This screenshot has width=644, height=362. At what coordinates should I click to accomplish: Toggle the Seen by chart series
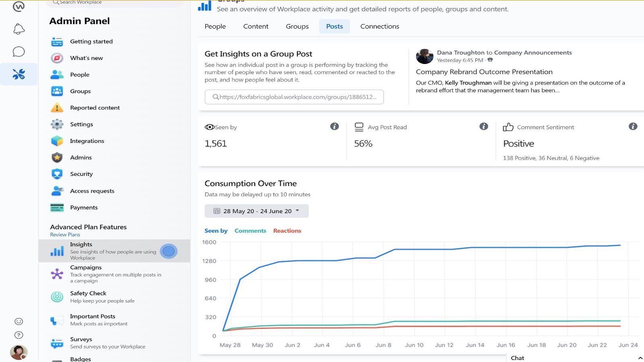[x=216, y=230]
